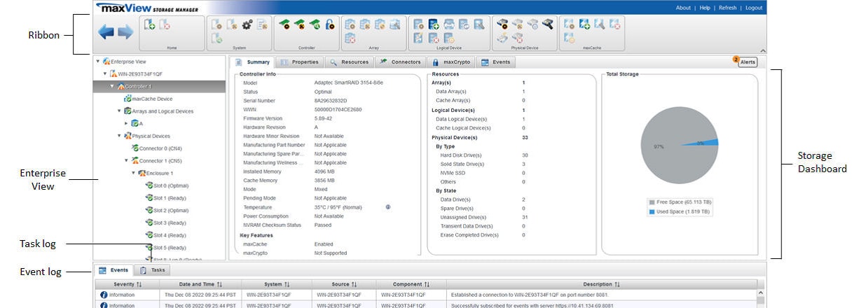Select Slot 1 (Ready) drive
The image size is (868, 308).
[165, 198]
